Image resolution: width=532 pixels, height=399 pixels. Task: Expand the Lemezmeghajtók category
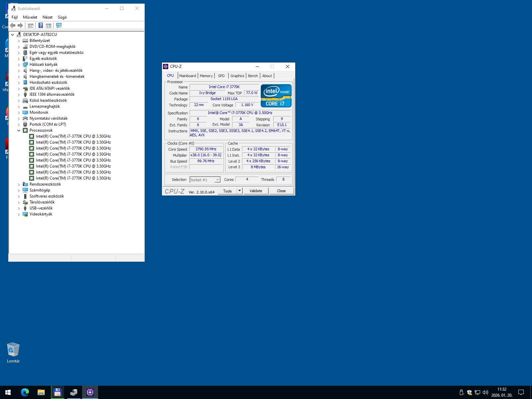(x=19, y=106)
